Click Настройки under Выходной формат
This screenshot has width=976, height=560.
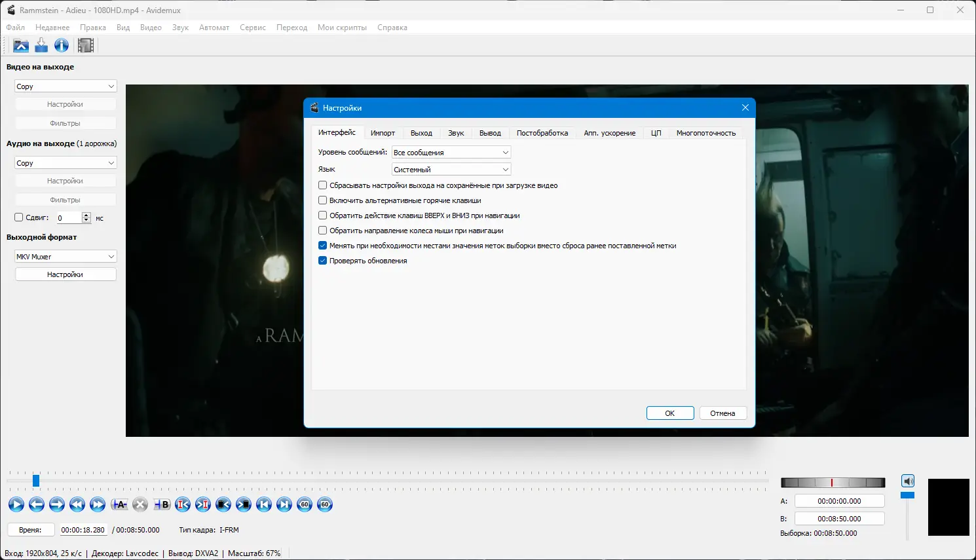(x=66, y=274)
